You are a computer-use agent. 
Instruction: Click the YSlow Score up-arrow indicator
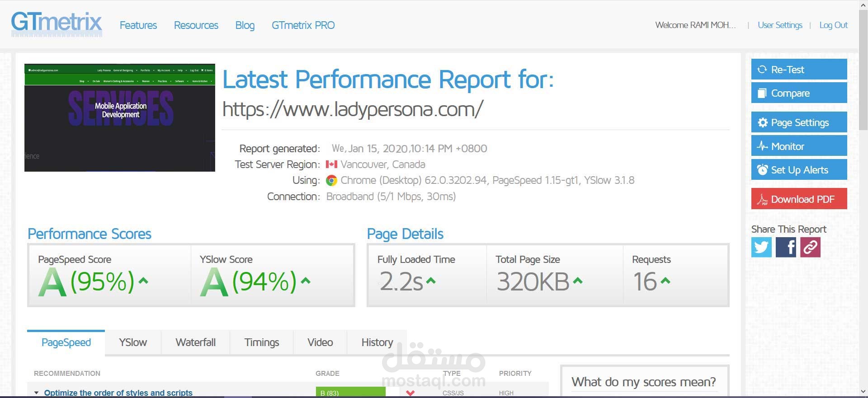click(x=306, y=281)
